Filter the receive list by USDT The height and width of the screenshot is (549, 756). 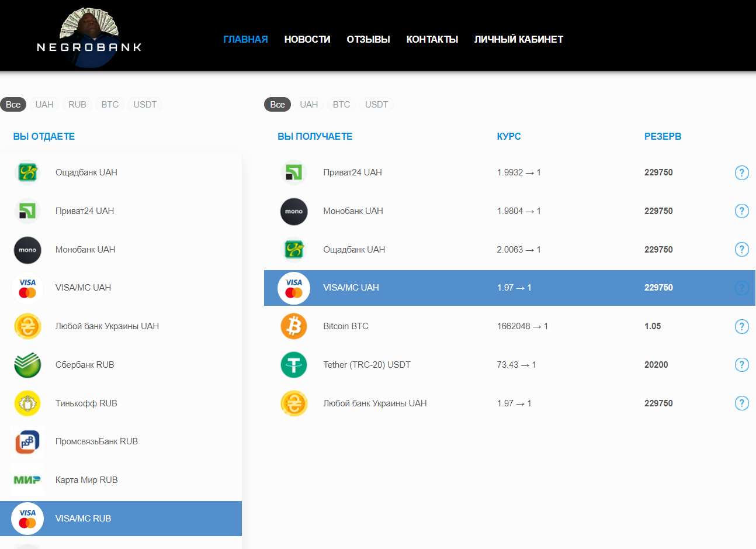click(x=377, y=105)
